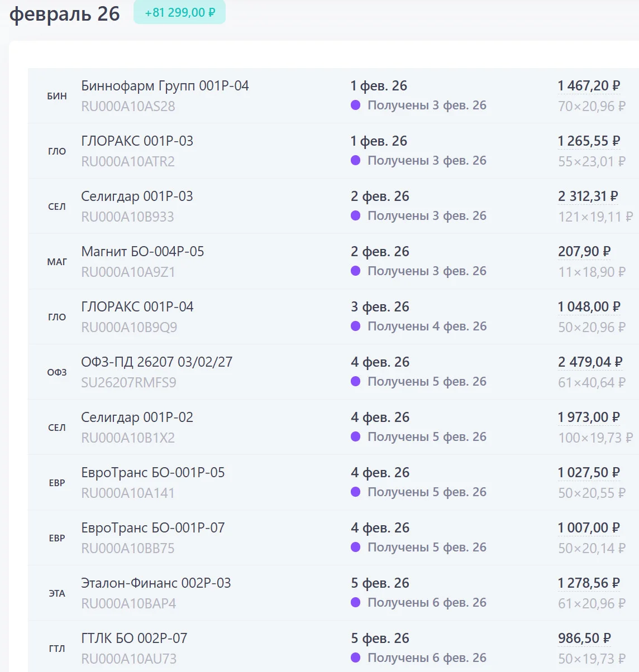Open the ГЛОРАКС 001Р-04 bond

(x=137, y=307)
